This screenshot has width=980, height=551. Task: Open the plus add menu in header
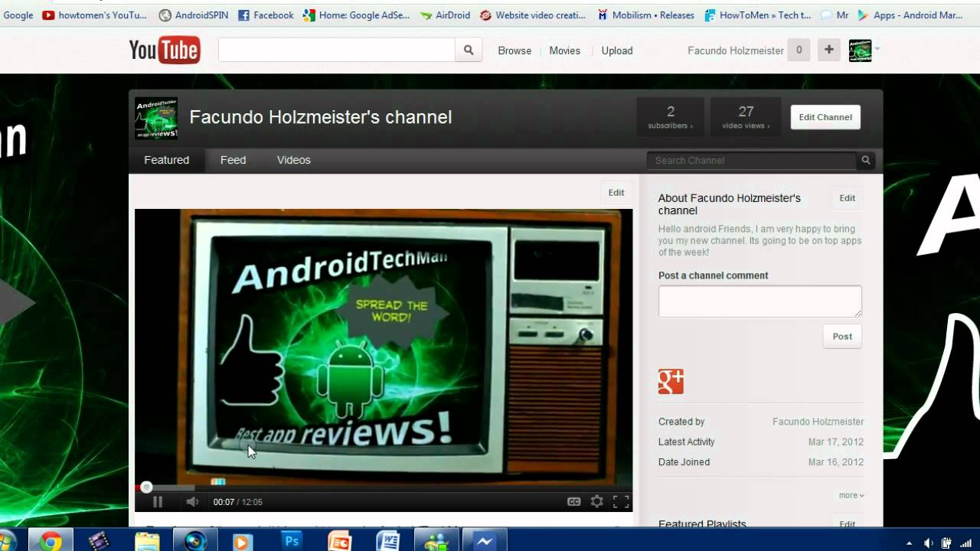828,51
